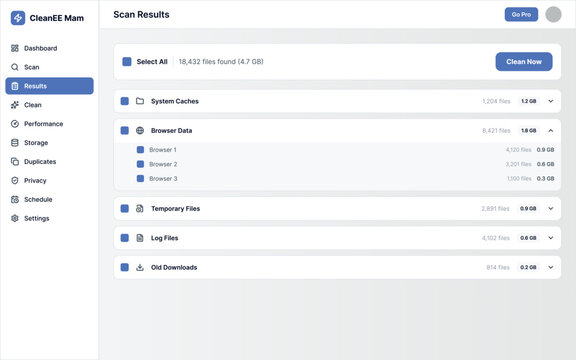The image size is (576, 360).
Task: Click the Clean sparkle icon in the sidebar
Action: [x=15, y=105]
